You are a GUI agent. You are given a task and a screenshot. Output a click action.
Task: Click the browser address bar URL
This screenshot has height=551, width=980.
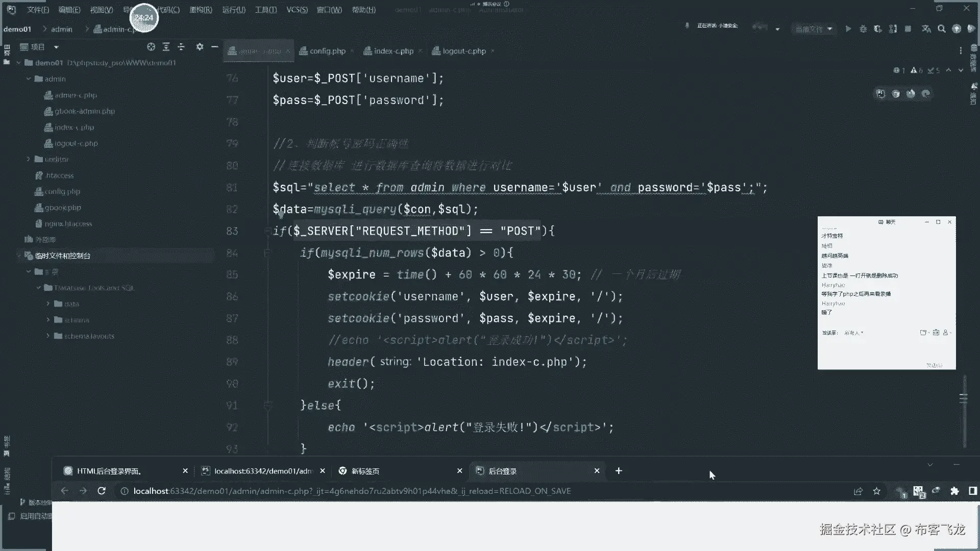tap(352, 491)
